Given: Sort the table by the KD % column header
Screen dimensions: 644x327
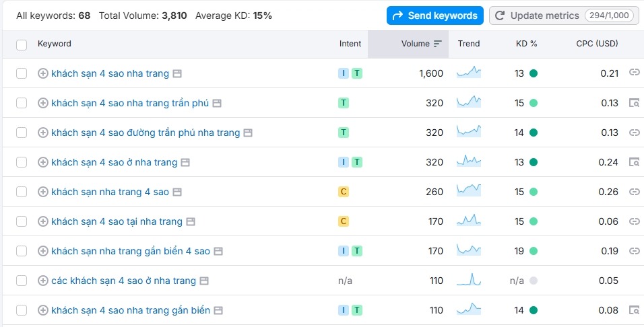Looking at the screenshot, I should (526, 44).
